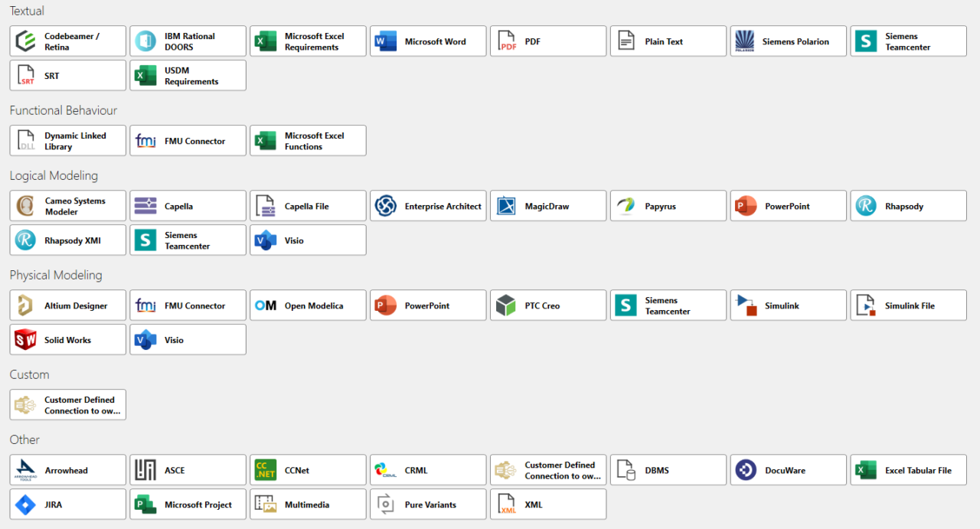Click the Altium Designer icon
The image size is (980, 529).
(26, 305)
